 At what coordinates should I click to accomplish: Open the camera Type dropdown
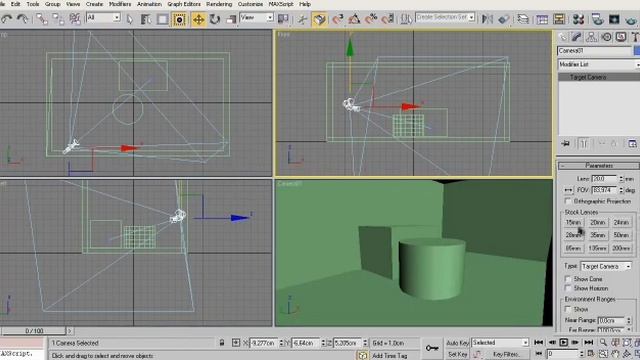click(x=606, y=266)
